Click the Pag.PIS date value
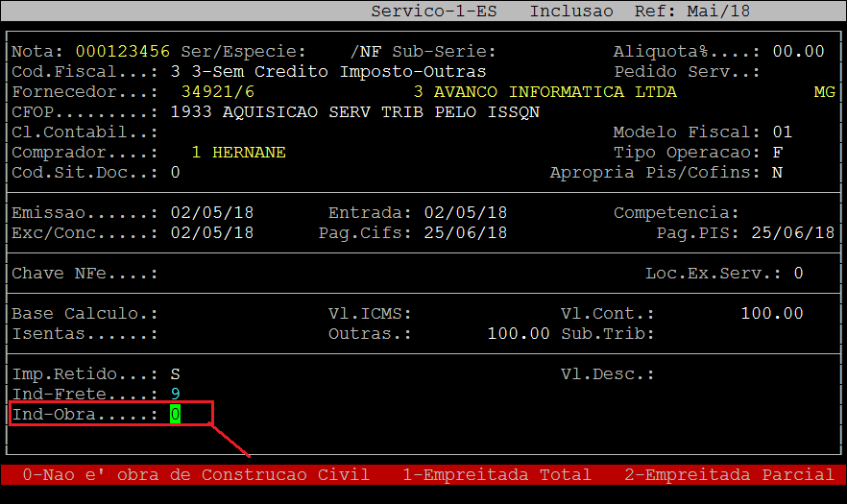The height and width of the screenshot is (504, 847). tap(792, 233)
